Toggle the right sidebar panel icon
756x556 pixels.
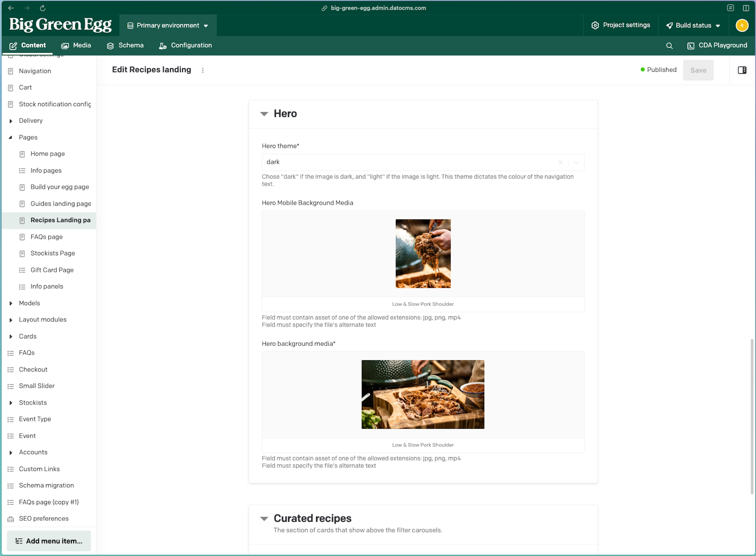pos(742,70)
